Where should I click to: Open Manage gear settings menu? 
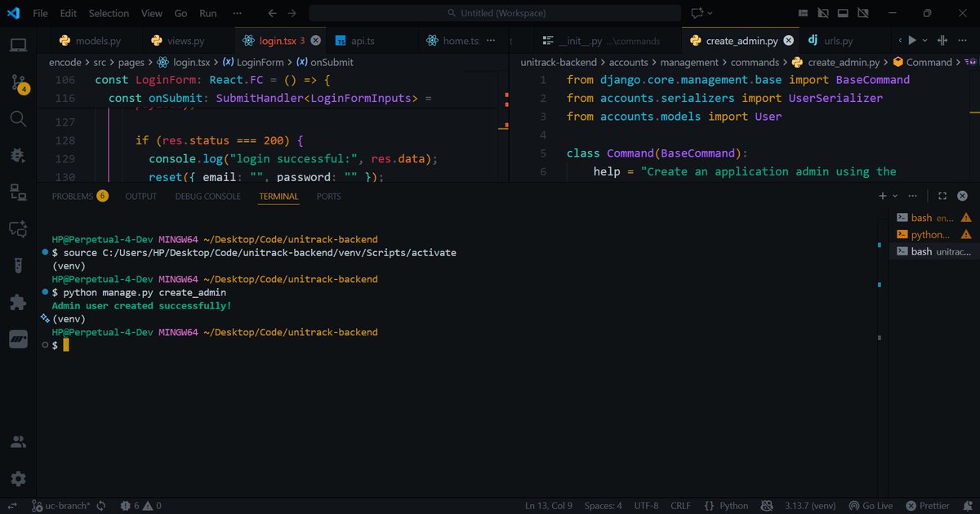coord(18,479)
